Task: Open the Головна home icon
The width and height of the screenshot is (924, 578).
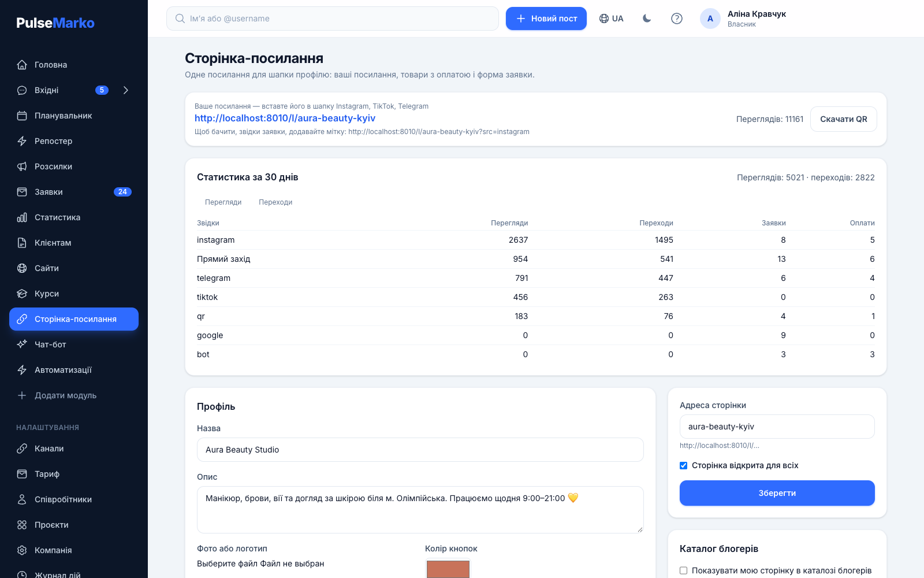Action: pos(22,65)
